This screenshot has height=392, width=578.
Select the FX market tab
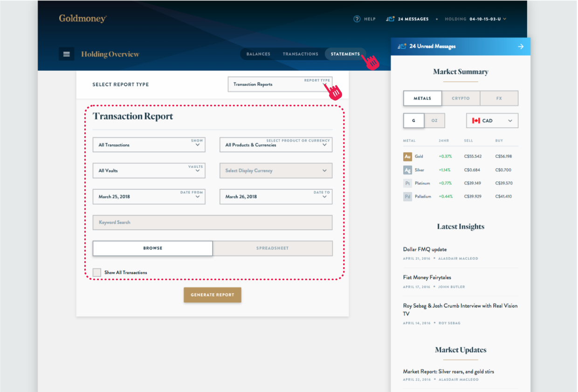click(x=499, y=98)
